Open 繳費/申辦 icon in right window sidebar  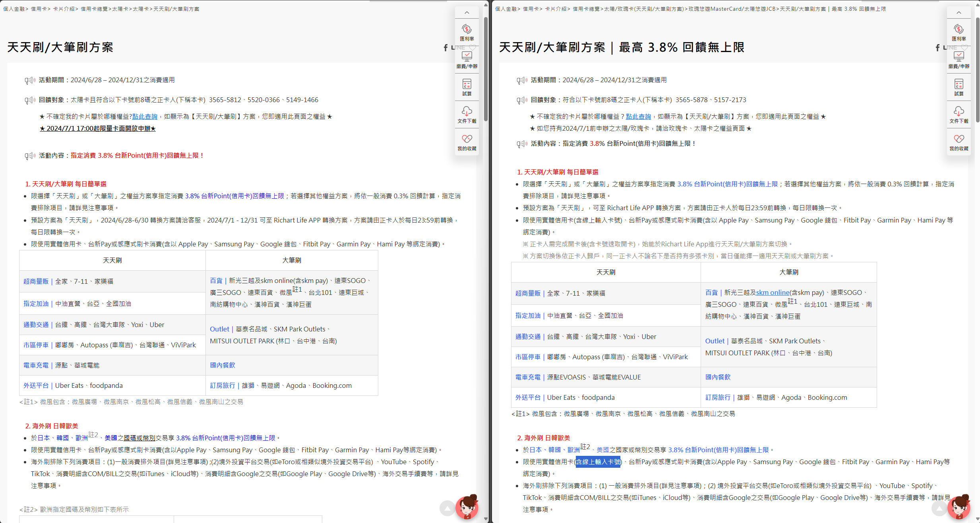pyautogui.click(x=959, y=60)
